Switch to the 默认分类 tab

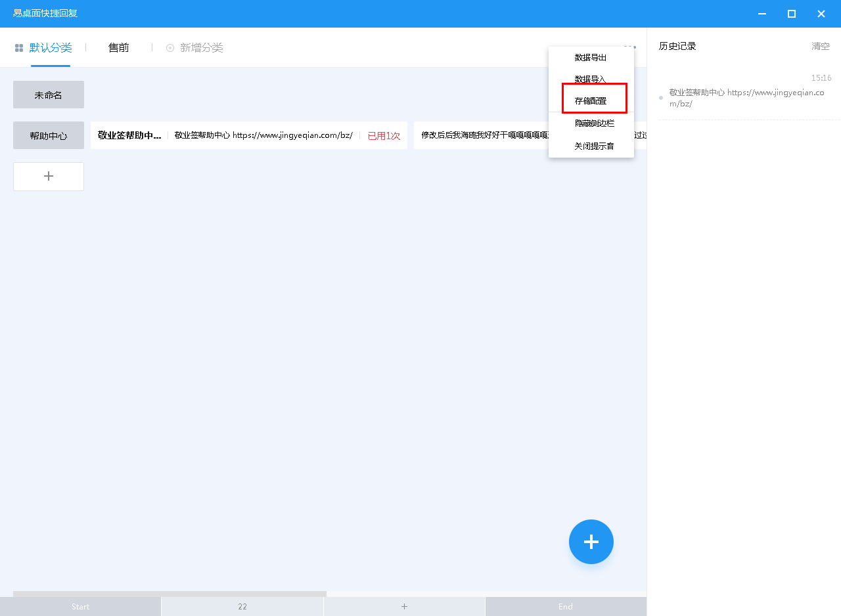tap(51, 47)
